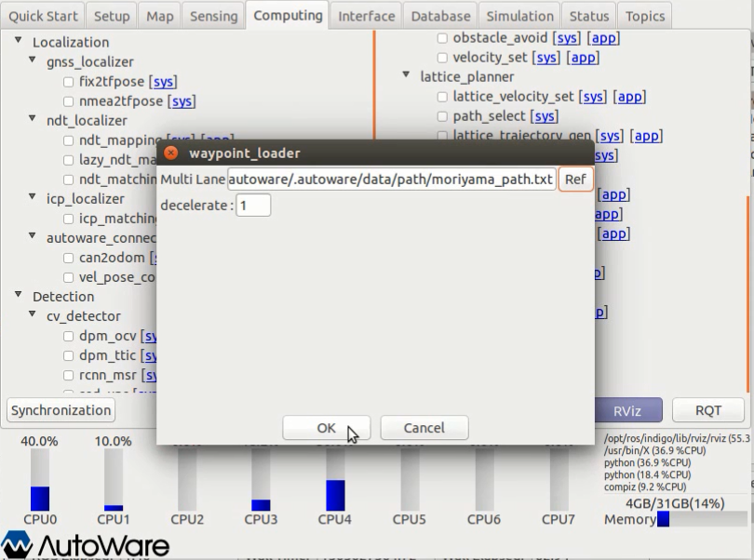This screenshot has height=560, width=754.
Task: Collapse the Detection tree node
Action: pyautogui.click(x=19, y=294)
